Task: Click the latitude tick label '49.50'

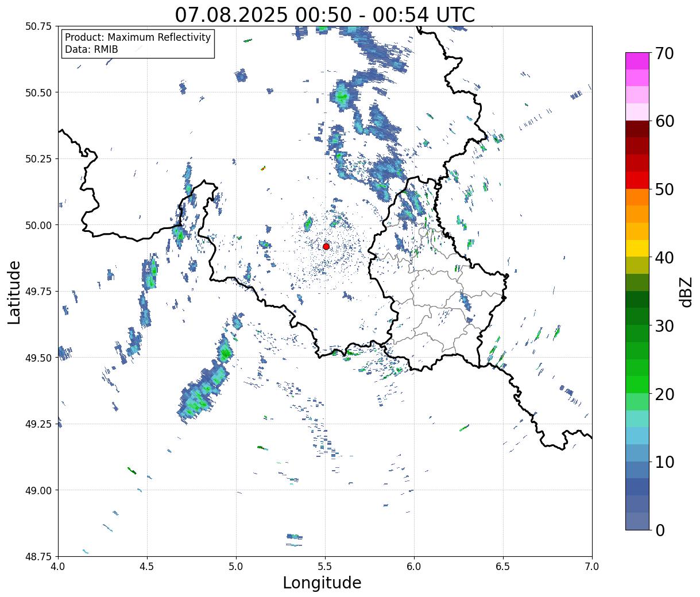Action: coord(38,358)
